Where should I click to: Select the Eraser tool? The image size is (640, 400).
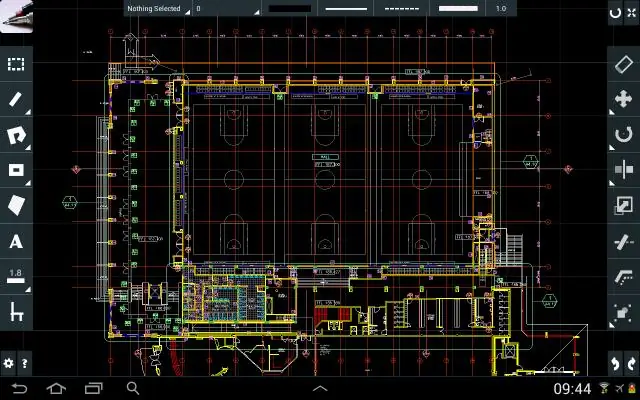pos(623,64)
